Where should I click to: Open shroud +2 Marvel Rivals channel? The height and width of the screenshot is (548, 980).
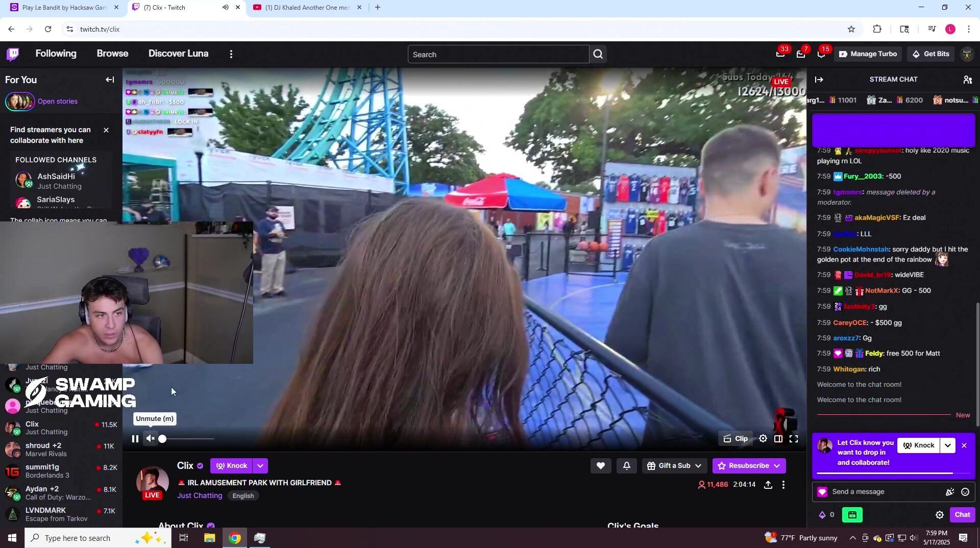(61, 450)
